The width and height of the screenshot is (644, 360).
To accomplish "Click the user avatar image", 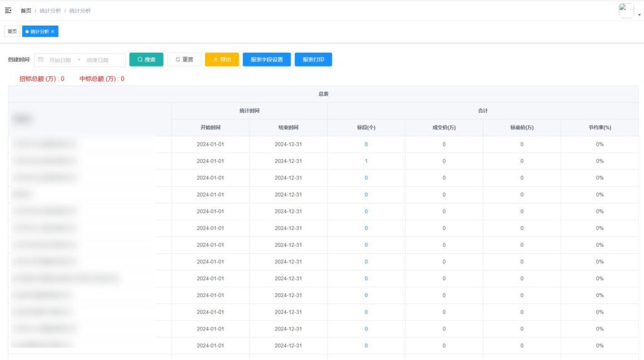I will click(x=626, y=10).
